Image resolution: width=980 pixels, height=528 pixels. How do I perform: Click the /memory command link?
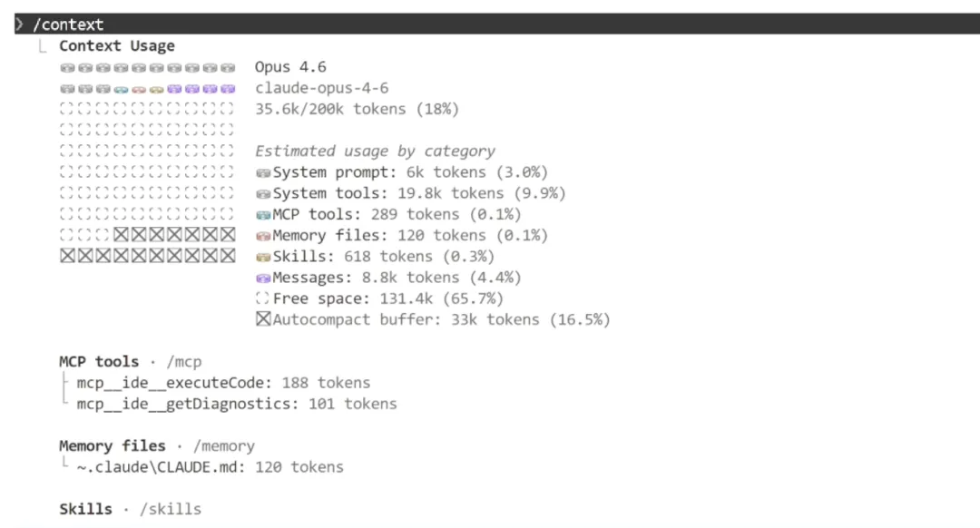click(224, 445)
